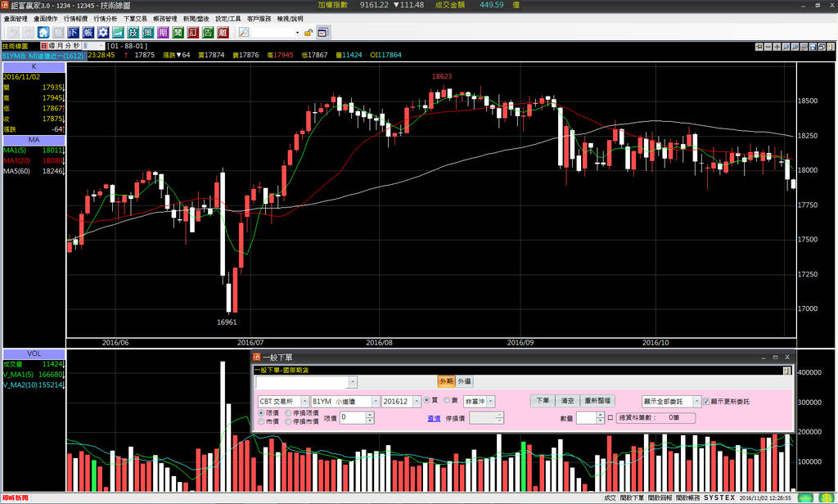838x504 pixels.
Task: Open the period number dropdown near 秒
Action: 101,47
